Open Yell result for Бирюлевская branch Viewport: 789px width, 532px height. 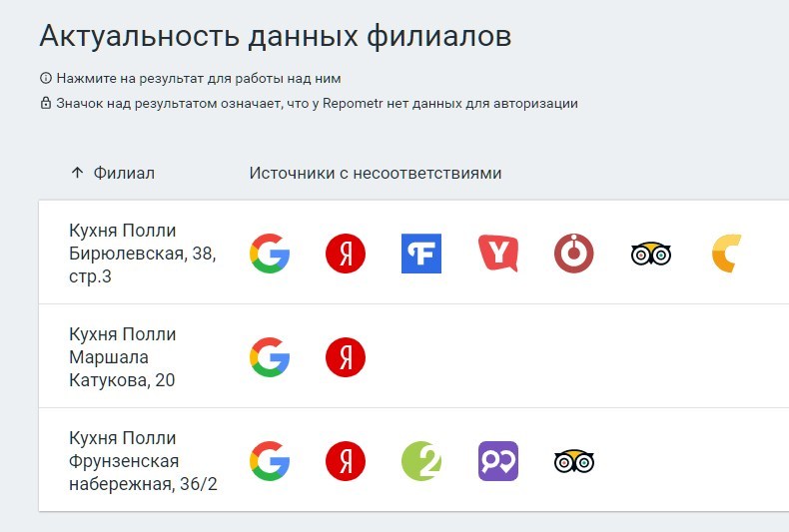click(497, 254)
